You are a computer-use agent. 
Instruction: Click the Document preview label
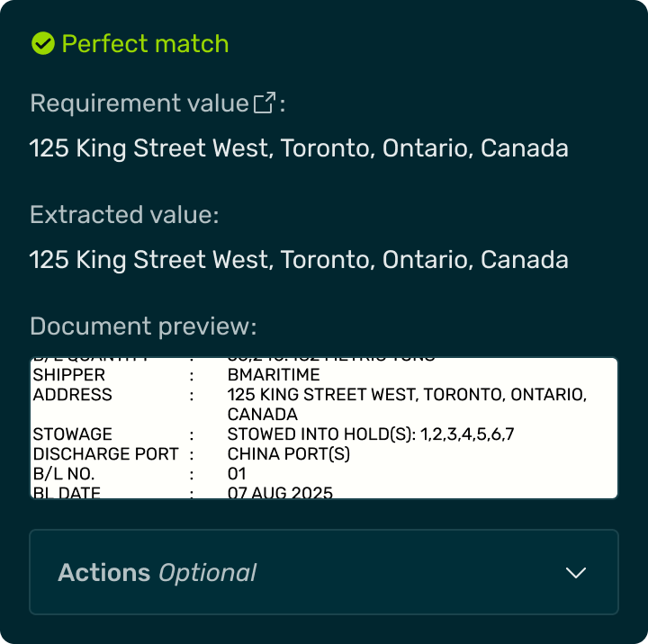point(143,326)
